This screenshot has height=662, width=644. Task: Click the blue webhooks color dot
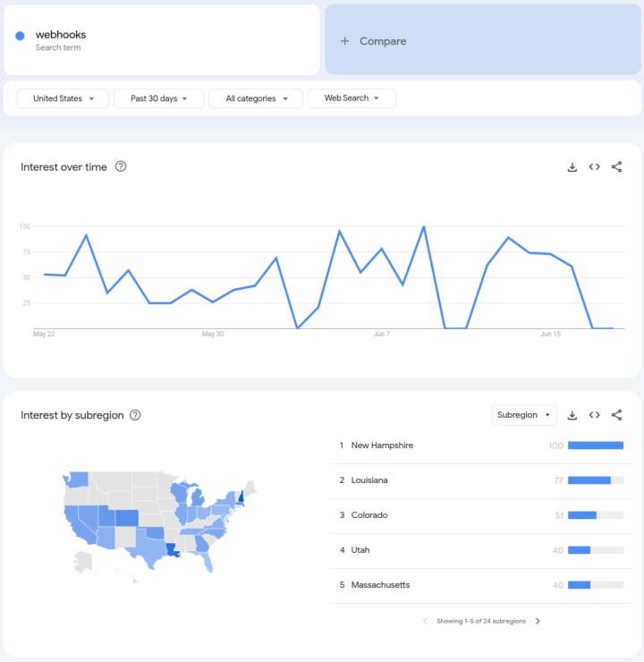20,36
